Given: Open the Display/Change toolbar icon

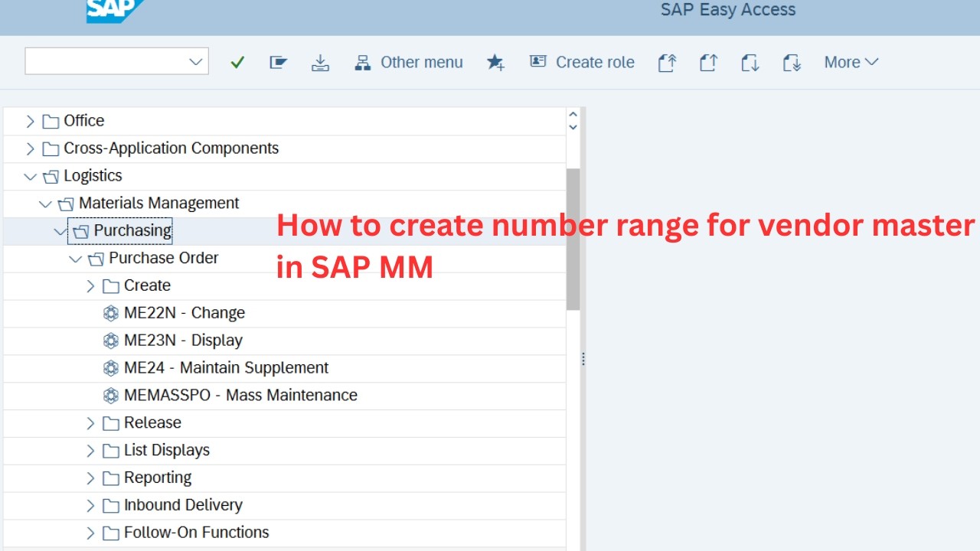Looking at the screenshot, I should click(279, 63).
